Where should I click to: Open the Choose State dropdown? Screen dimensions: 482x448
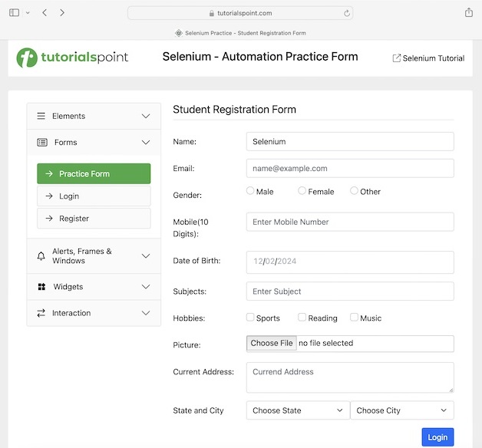pyautogui.click(x=297, y=410)
